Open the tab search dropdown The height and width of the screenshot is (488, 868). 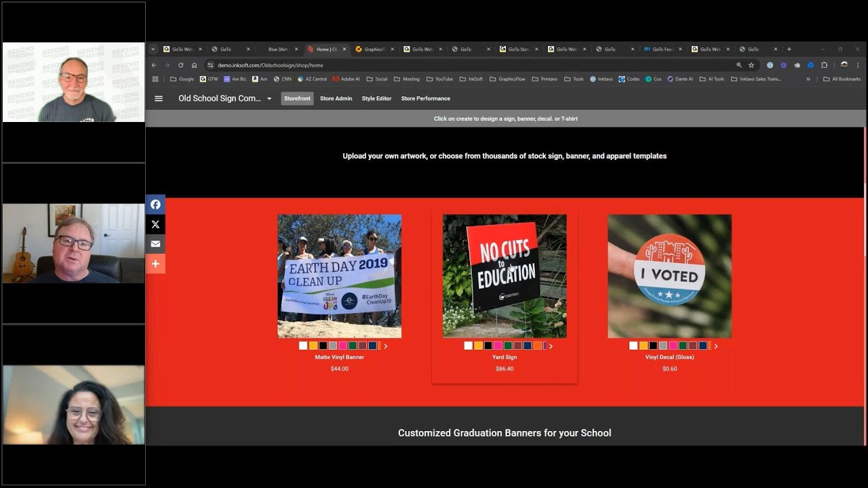tap(153, 49)
